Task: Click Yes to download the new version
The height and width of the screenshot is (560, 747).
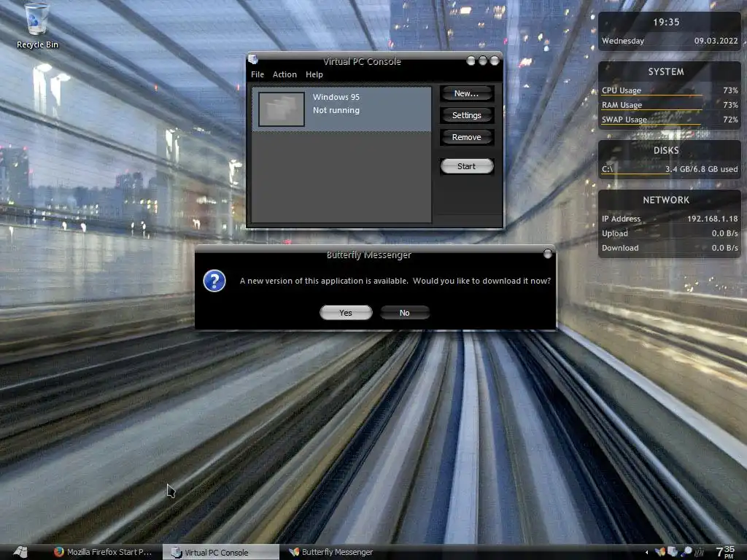Action: coord(346,313)
